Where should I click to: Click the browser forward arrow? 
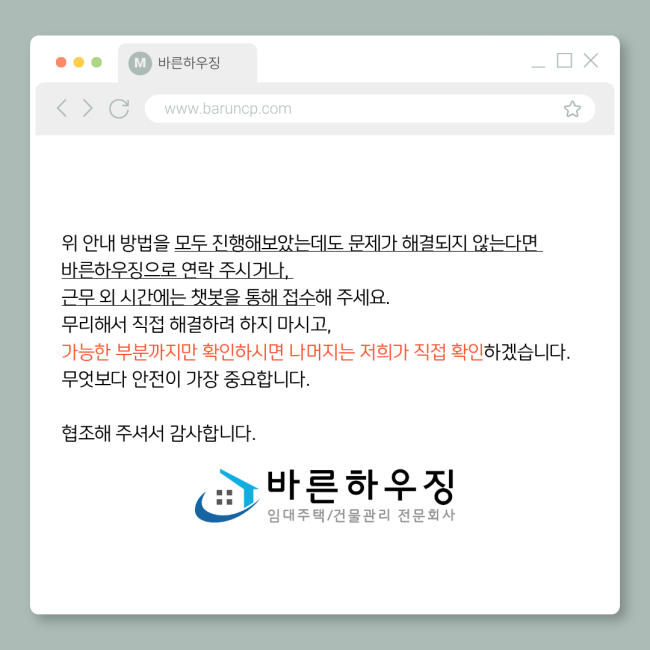point(87,108)
